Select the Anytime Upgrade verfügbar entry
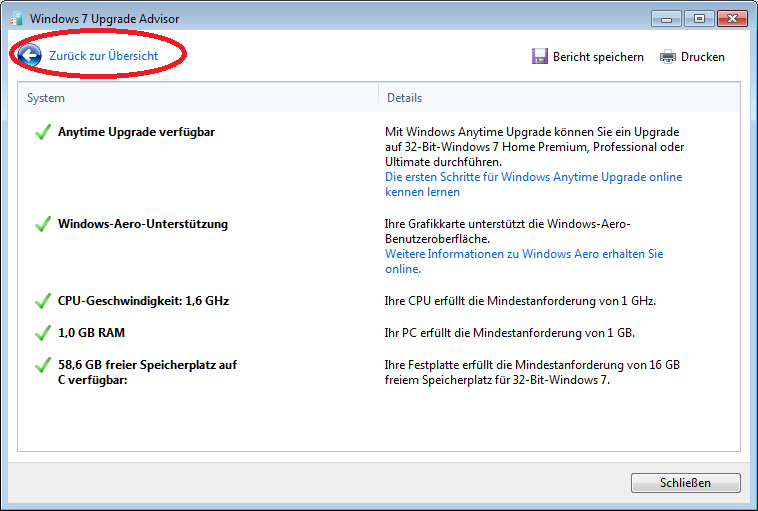The height and width of the screenshot is (511, 758). click(136, 132)
